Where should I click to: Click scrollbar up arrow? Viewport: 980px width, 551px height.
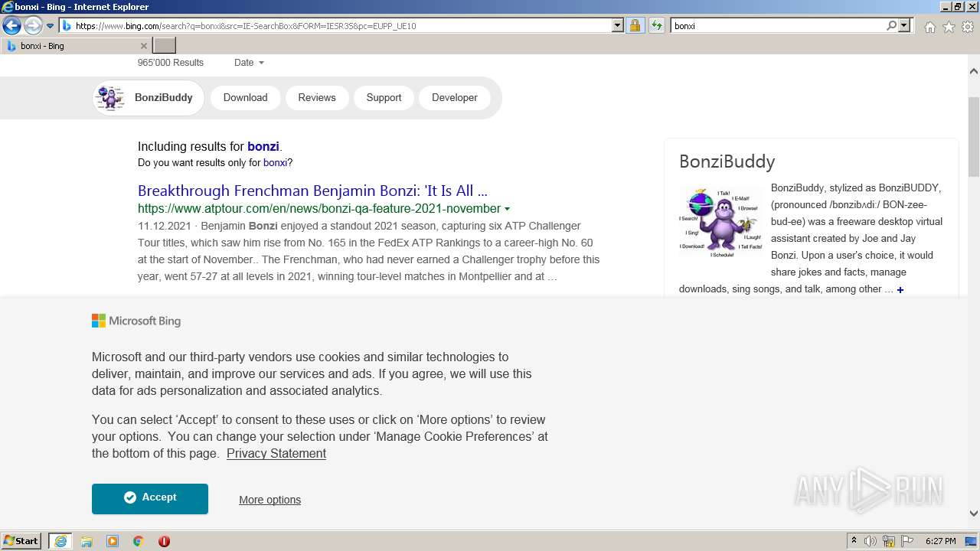click(974, 71)
